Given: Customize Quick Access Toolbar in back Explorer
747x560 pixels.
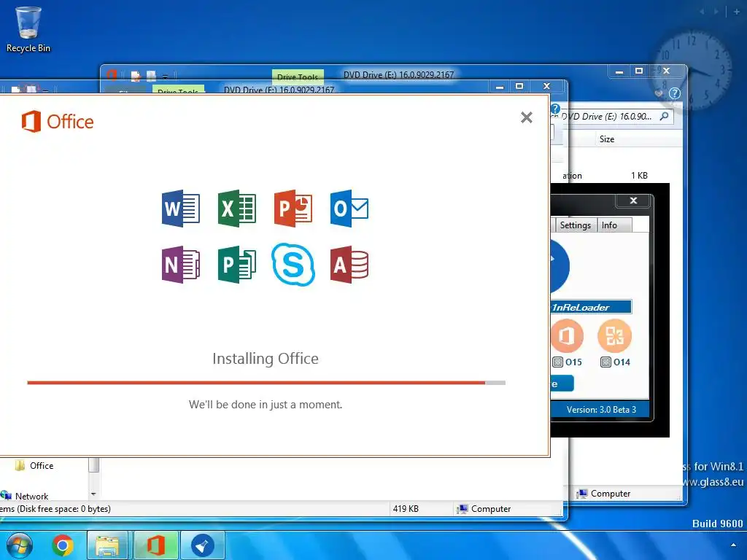Looking at the screenshot, I should [165, 76].
